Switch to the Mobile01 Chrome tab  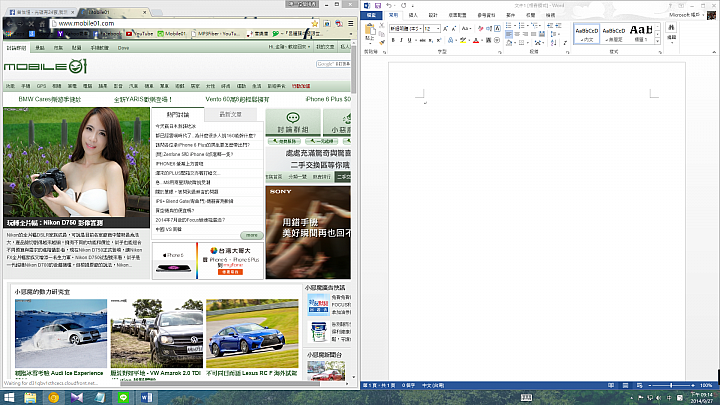click(x=115, y=11)
